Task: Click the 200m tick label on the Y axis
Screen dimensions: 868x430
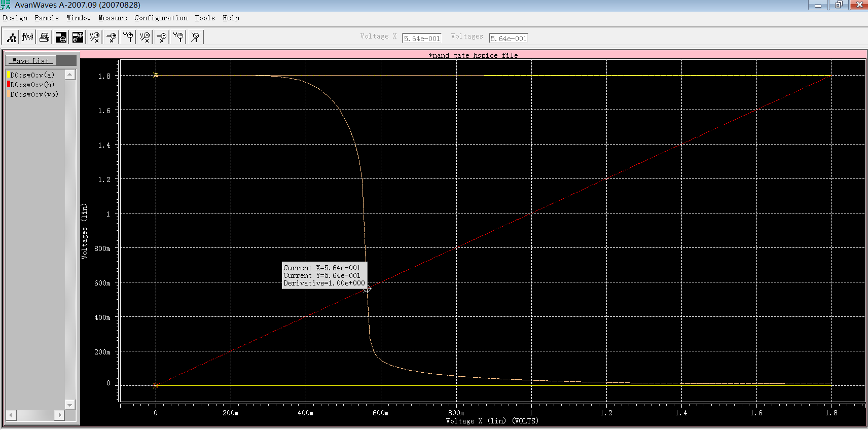Action: [x=102, y=352]
